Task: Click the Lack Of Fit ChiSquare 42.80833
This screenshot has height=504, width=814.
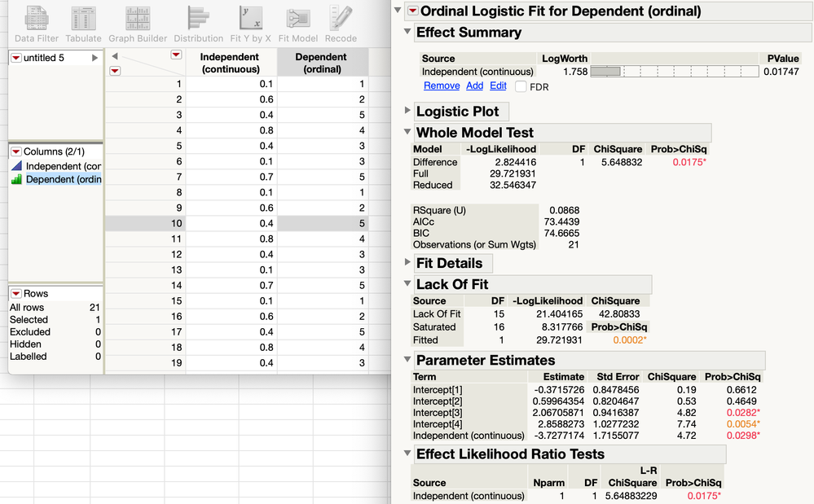Action: click(619, 314)
